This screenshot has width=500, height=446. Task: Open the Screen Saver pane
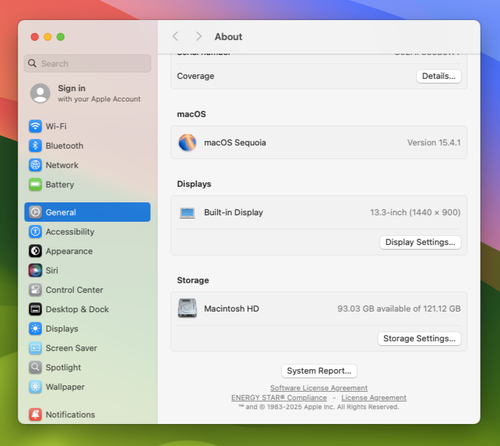tap(87, 348)
